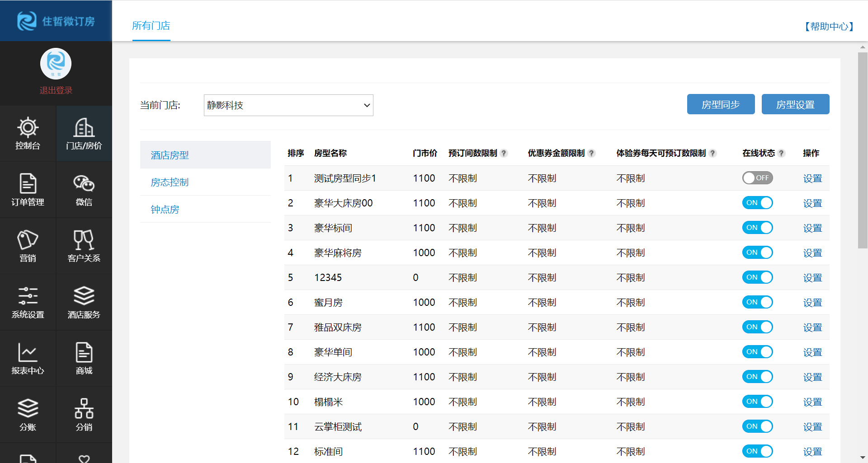This screenshot has height=463, width=868.
Task: Open the 营销 sidebar icon
Action: click(x=28, y=246)
